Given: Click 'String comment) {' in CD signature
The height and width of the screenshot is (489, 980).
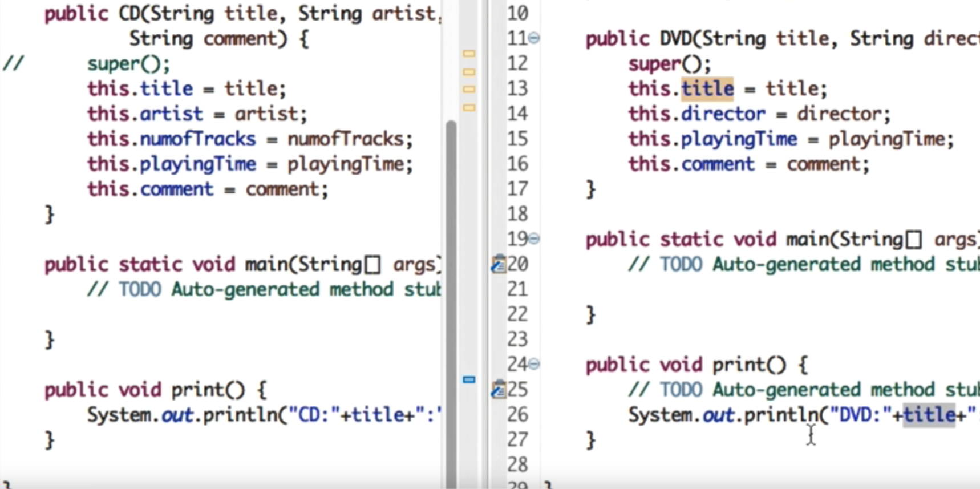Looking at the screenshot, I should [219, 39].
